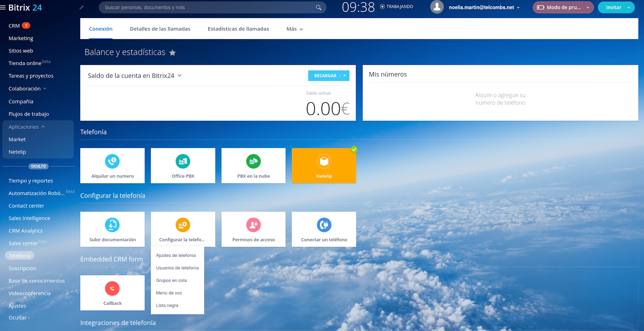Open Videoconferencia in the sidebar
644x331 pixels.
click(30, 293)
